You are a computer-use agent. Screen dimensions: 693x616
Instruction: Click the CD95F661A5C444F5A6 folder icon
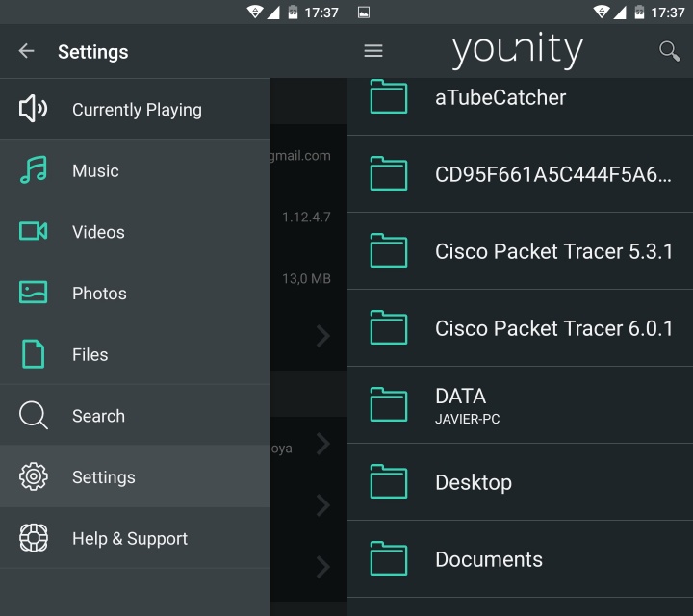(x=389, y=173)
